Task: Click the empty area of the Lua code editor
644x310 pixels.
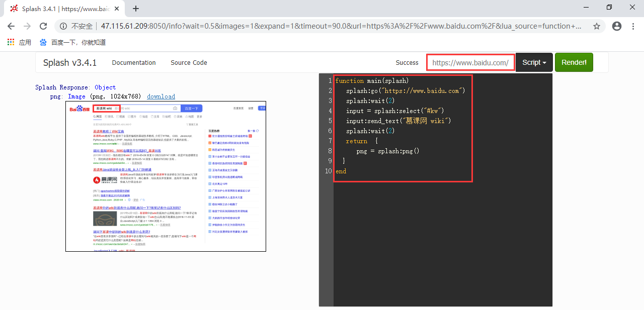Action: (443, 241)
